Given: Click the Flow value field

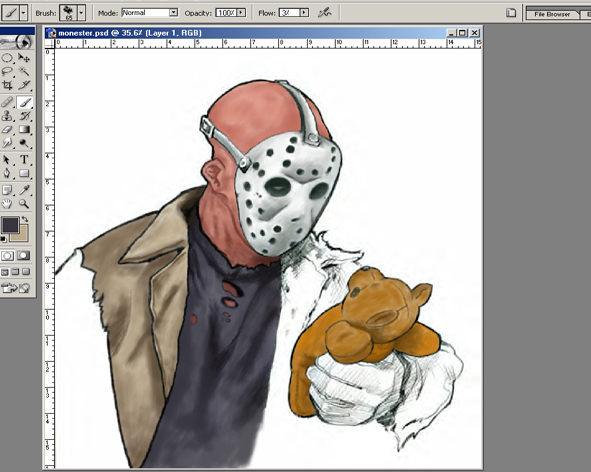Looking at the screenshot, I should (x=289, y=13).
